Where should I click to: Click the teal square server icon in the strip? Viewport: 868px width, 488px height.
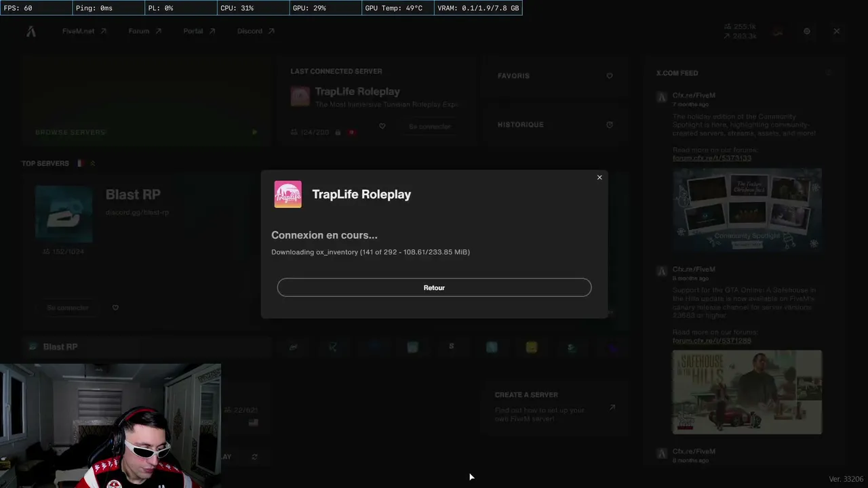coord(492,347)
